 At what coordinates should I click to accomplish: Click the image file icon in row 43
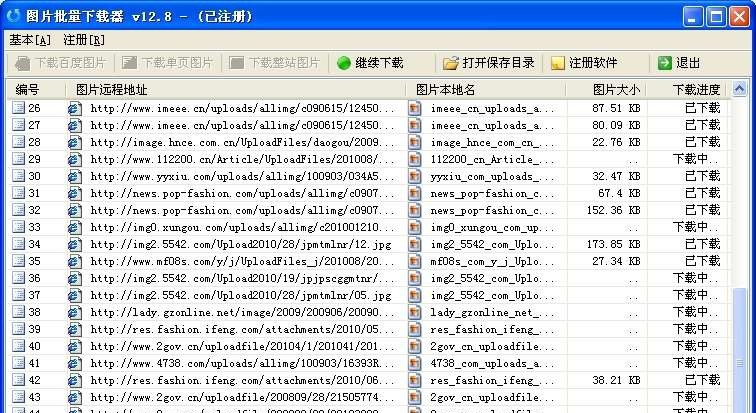pyautogui.click(x=415, y=398)
